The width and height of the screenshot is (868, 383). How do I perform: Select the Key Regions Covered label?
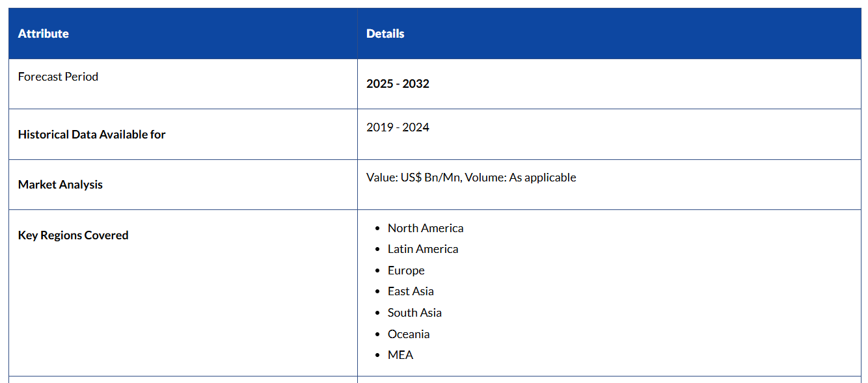[x=73, y=235]
